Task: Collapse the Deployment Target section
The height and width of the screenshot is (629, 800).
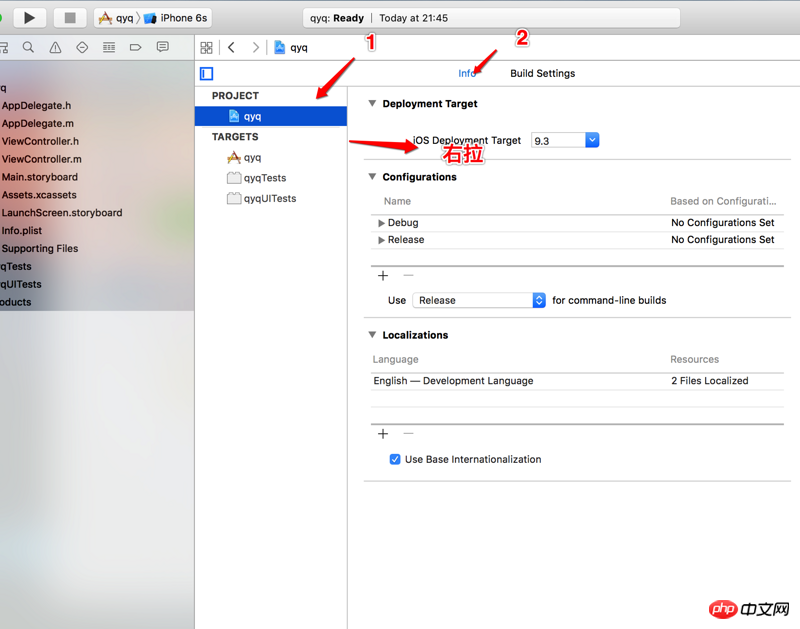Action: pyautogui.click(x=372, y=104)
